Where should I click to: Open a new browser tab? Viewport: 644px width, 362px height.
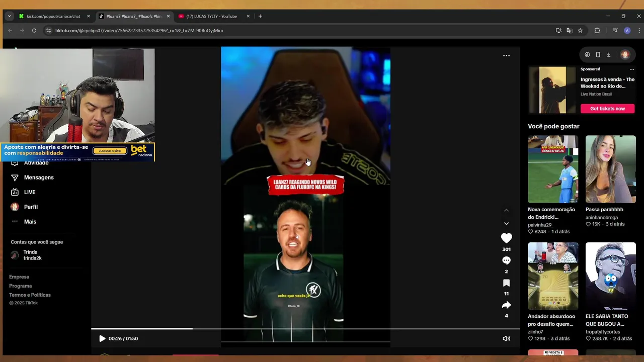(x=260, y=16)
